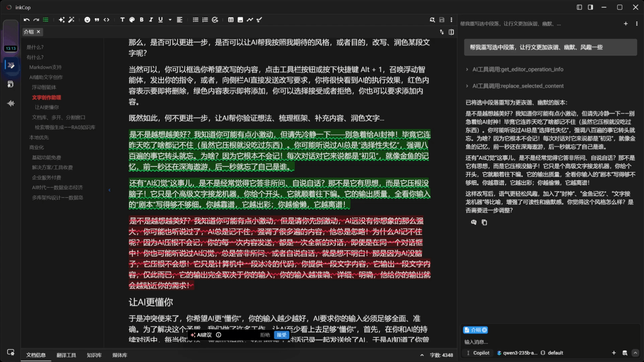Open the 知识库 bottom tab

[94, 355]
